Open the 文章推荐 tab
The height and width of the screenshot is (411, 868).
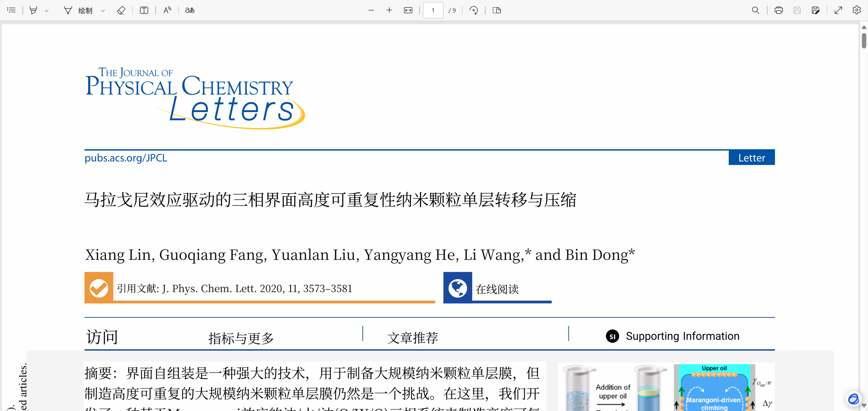tap(412, 337)
